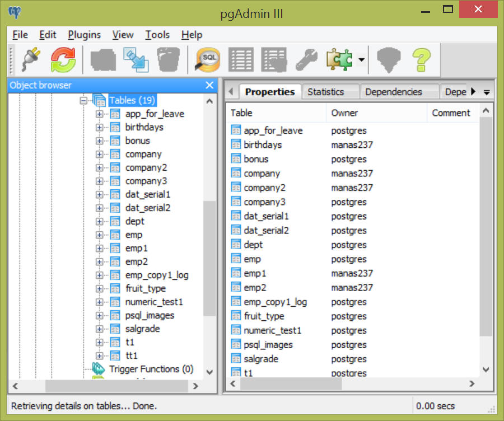This screenshot has height=421, width=504.
Task: Click emp owner postgres cell
Action: pos(349,259)
